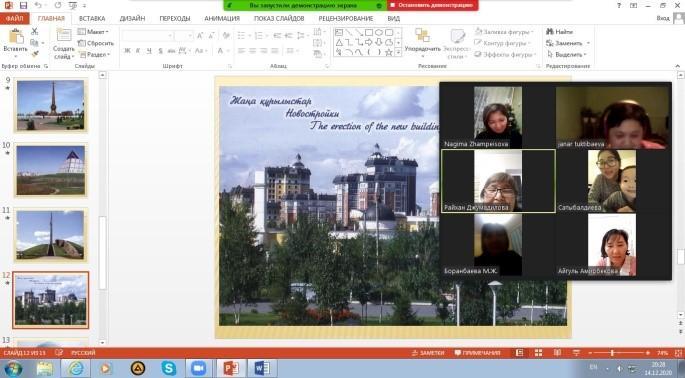Switch to the АНИМАЦИЯ tab
This screenshot has height=378, width=685.
[x=222, y=18]
